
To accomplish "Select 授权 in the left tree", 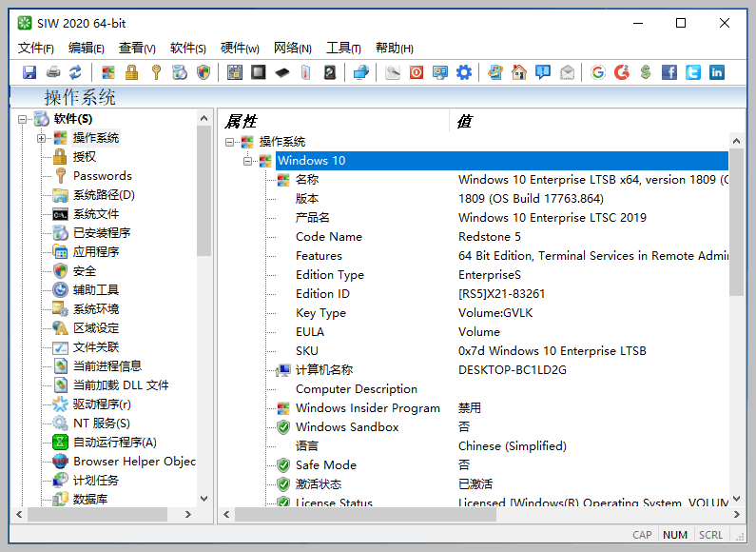I will pyautogui.click(x=85, y=157).
